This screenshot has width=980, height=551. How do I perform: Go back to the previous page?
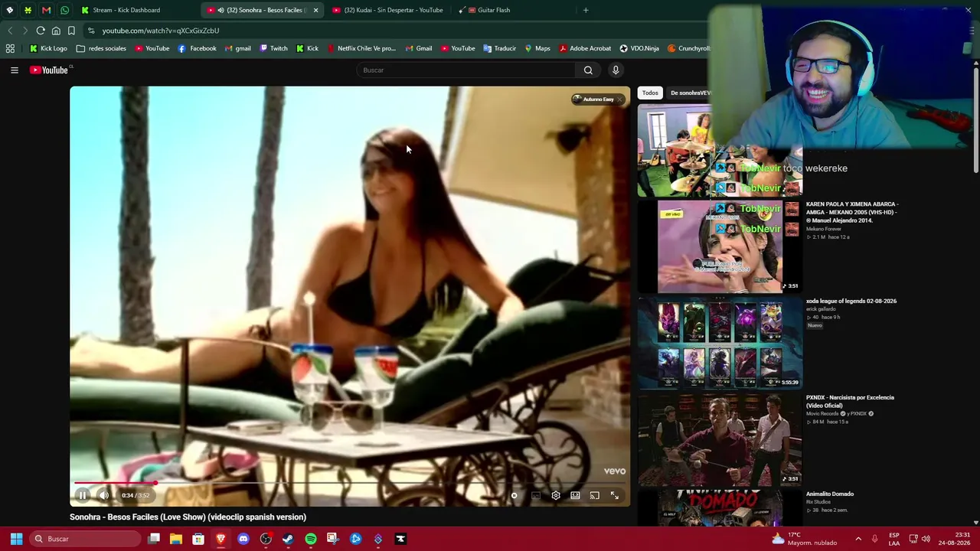pyautogui.click(x=10, y=31)
